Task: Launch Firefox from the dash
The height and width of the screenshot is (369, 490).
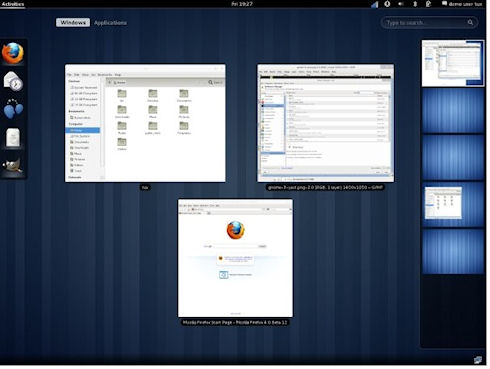Action: (13, 53)
